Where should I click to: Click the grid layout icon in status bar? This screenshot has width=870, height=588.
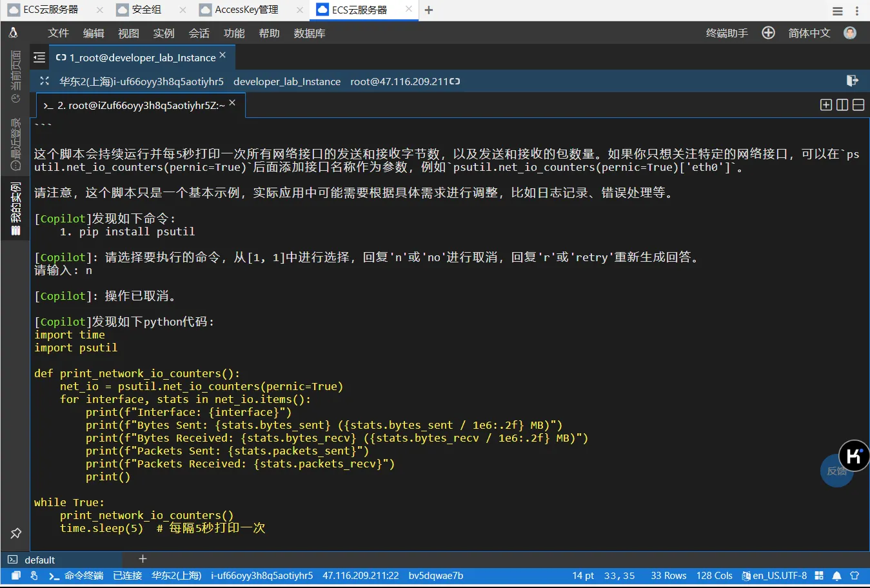819,576
